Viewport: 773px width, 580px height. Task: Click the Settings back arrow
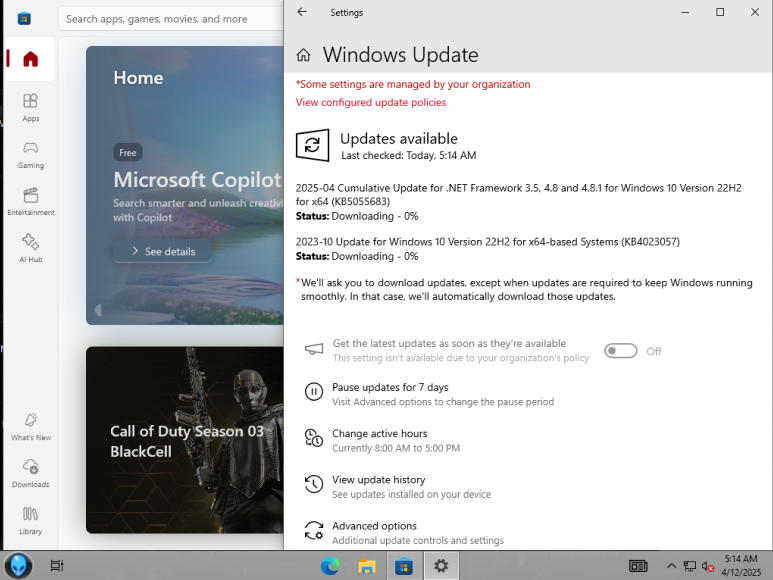pyautogui.click(x=302, y=12)
